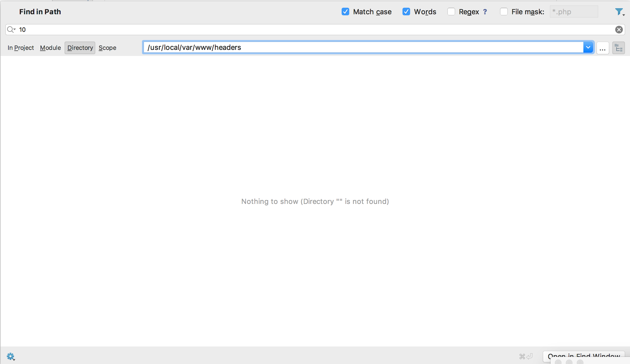Click the directory path text field
The image size is (630, 364).
329,47
